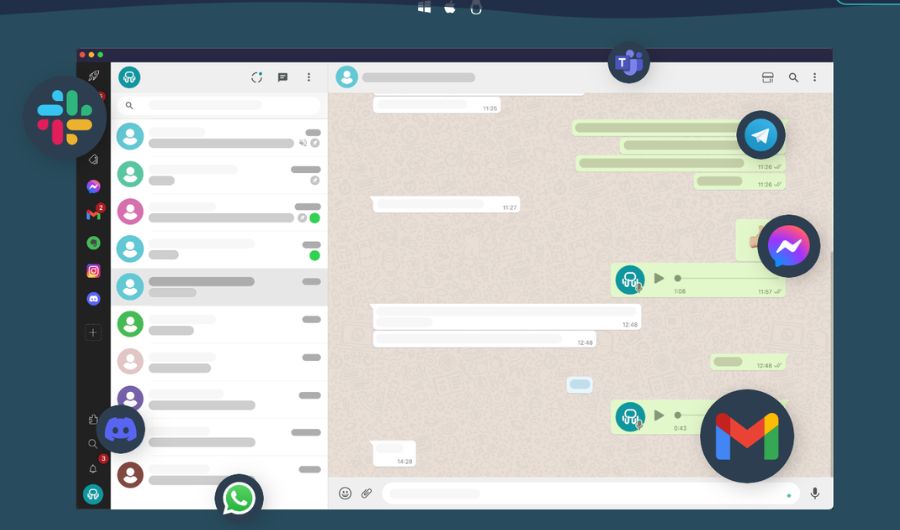Viewport: 900px width, 530px height.
Task: Select the small Discord service in sidebar
Action: (x=93, y=299)
